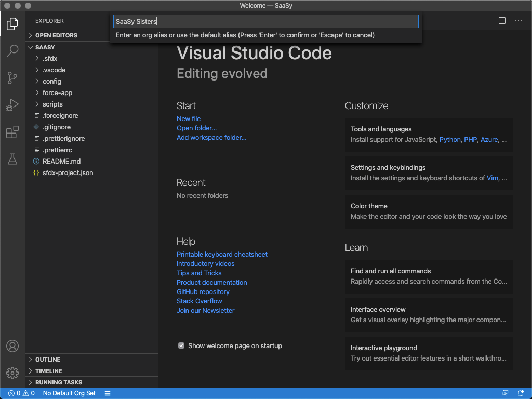Open the Printable keyboard cheatsheet link
Image resolution: width=532 pixels, height=399 pixels.
pos(222,255)
